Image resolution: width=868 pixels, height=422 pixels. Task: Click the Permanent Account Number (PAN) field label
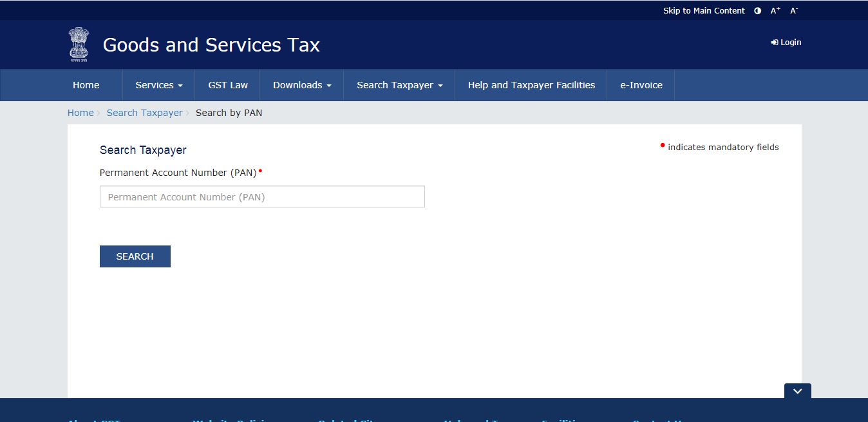point(178,173)
